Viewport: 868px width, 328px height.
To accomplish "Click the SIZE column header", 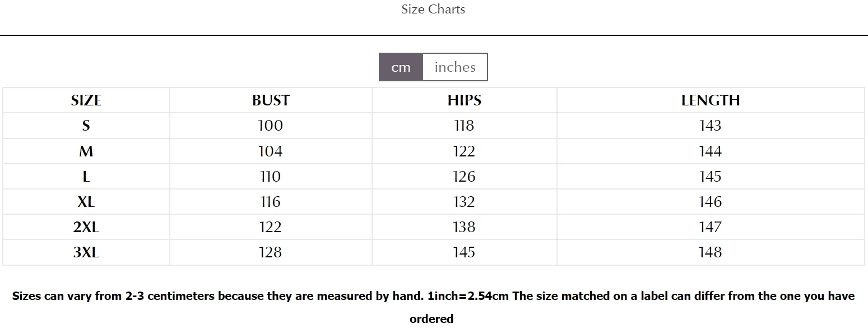I will pyautogui.click(x=86, y=100).
